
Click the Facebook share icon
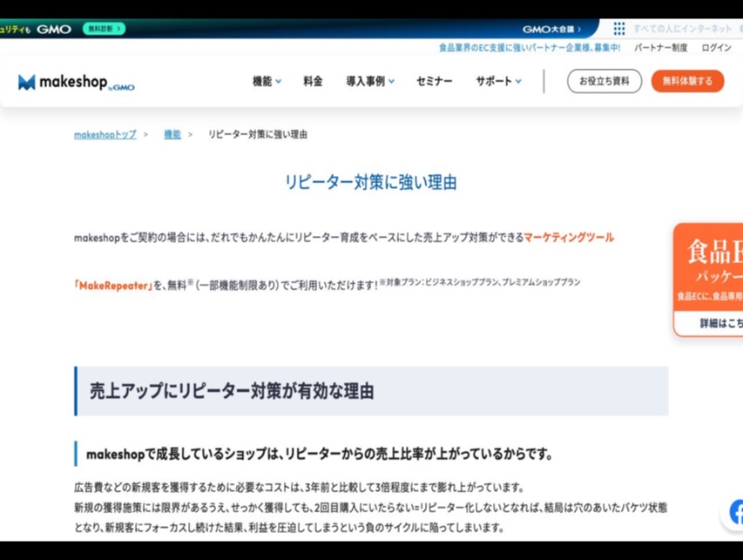pos(736,512)
